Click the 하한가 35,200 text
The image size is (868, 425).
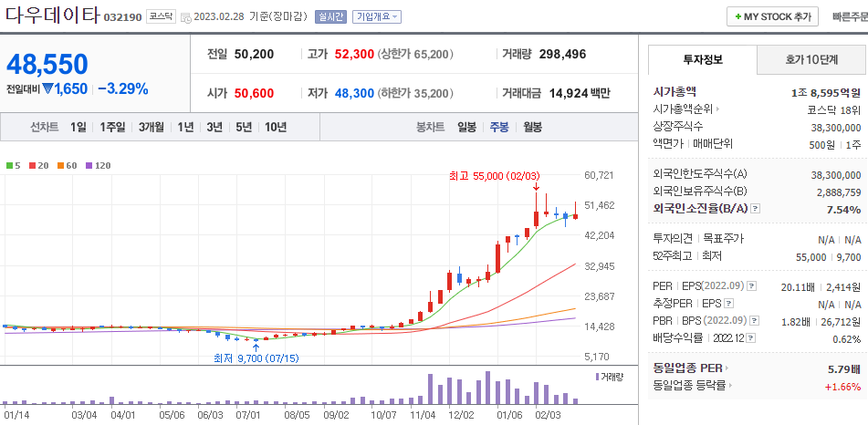[415, 94]
